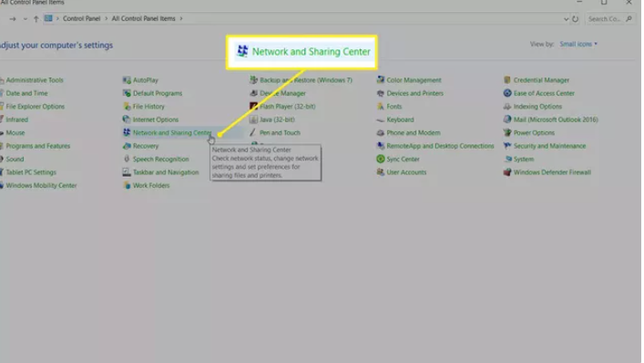
Task: Open Programs and Features link
Action: pyautogui.click(x=37, y=146)
